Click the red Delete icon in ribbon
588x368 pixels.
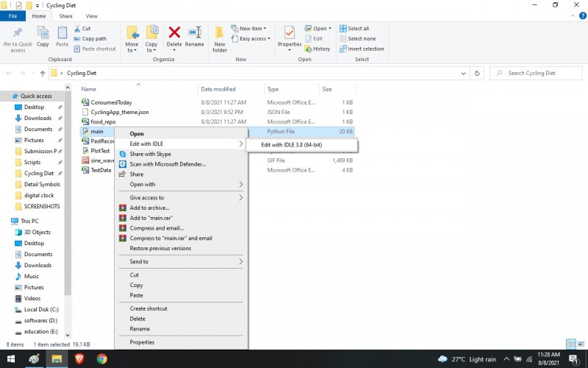click(x=174, y=32)
